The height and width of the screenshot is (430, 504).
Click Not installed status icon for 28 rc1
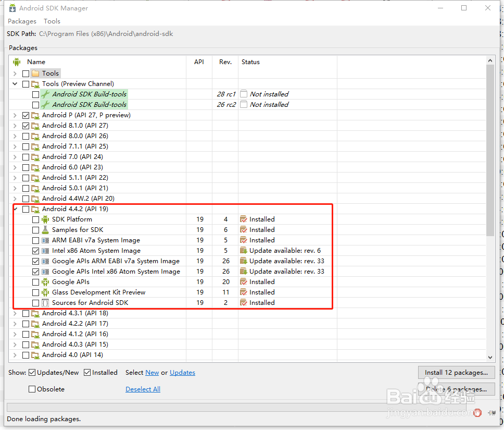coord(244,94)
